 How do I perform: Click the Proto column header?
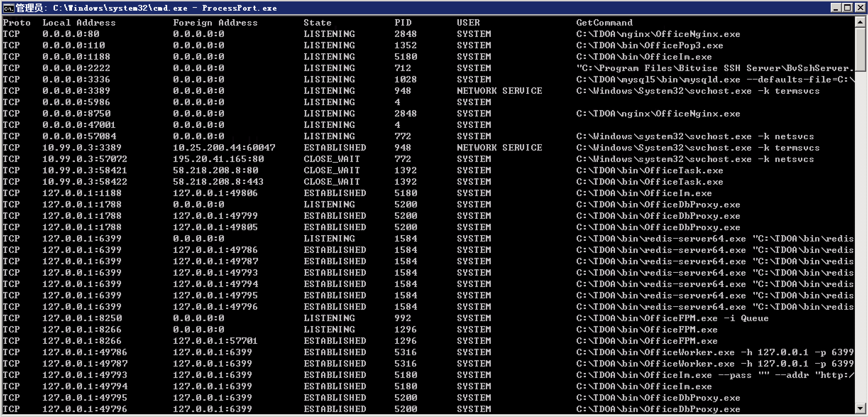[16, 23]
